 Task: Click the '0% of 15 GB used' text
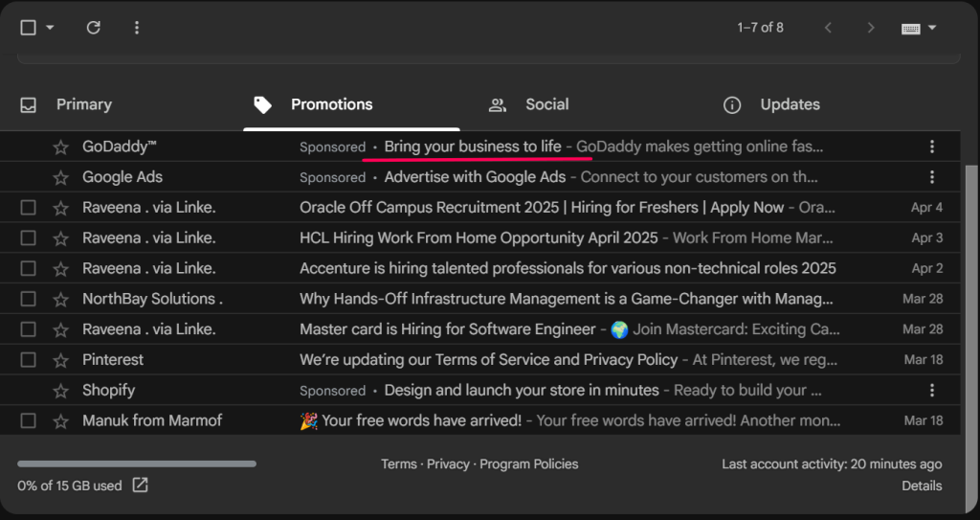tap(69, 486)
